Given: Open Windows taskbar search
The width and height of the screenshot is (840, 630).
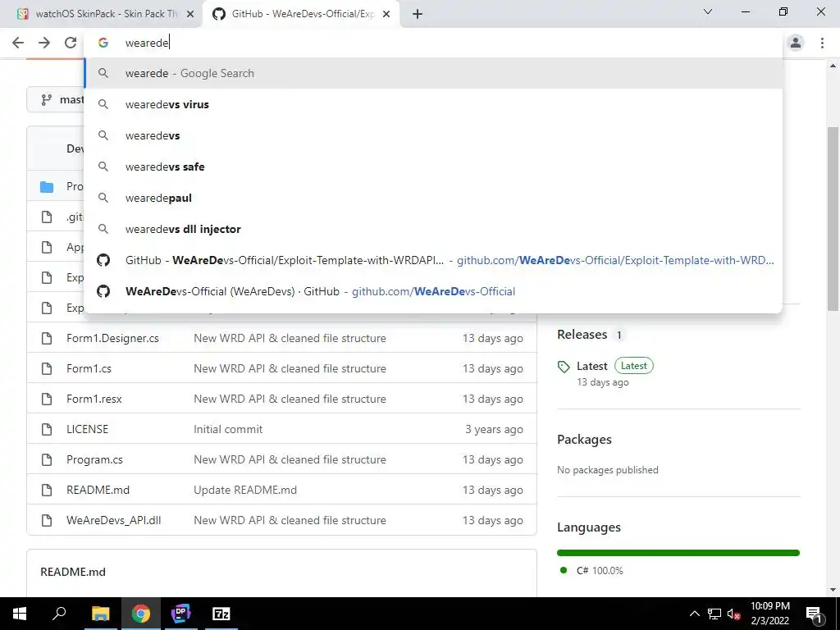Looking at the screenshot, I should (x=59, y=614).
